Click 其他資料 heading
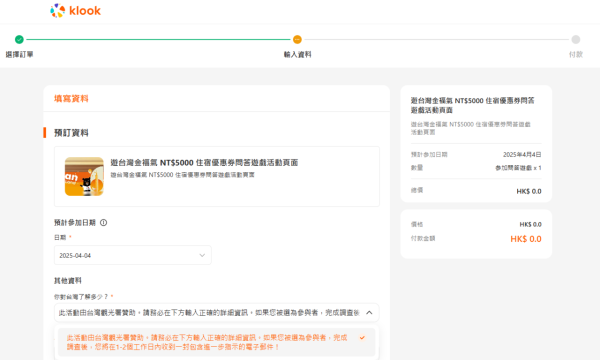The width and height of the screenshot is (600, 360). click(x=68, y=281)
